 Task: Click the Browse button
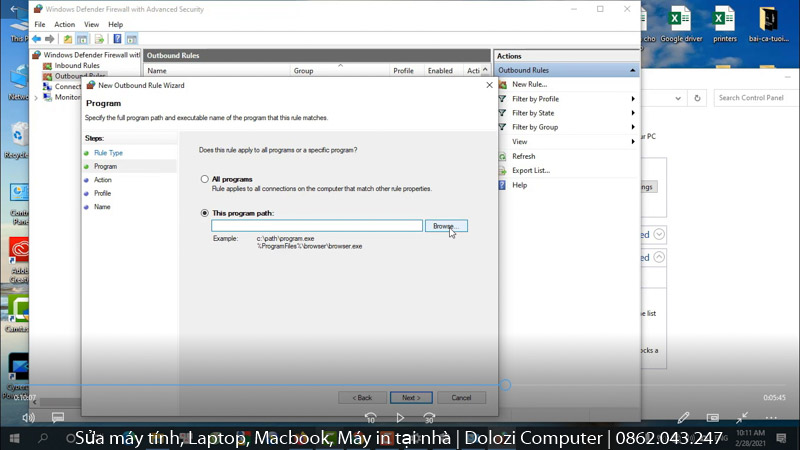coord(445,226)
